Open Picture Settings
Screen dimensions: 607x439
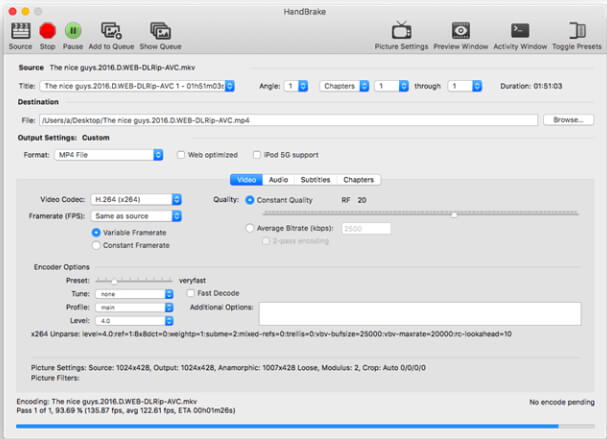(401, 32)
